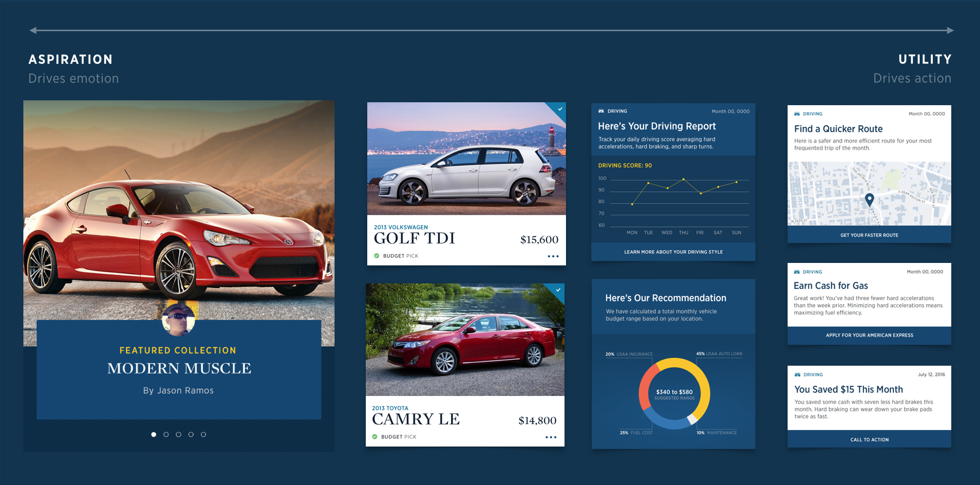Click the CAMRY LE title
This screenshot has height=485, width=980.
click(415, 419)
